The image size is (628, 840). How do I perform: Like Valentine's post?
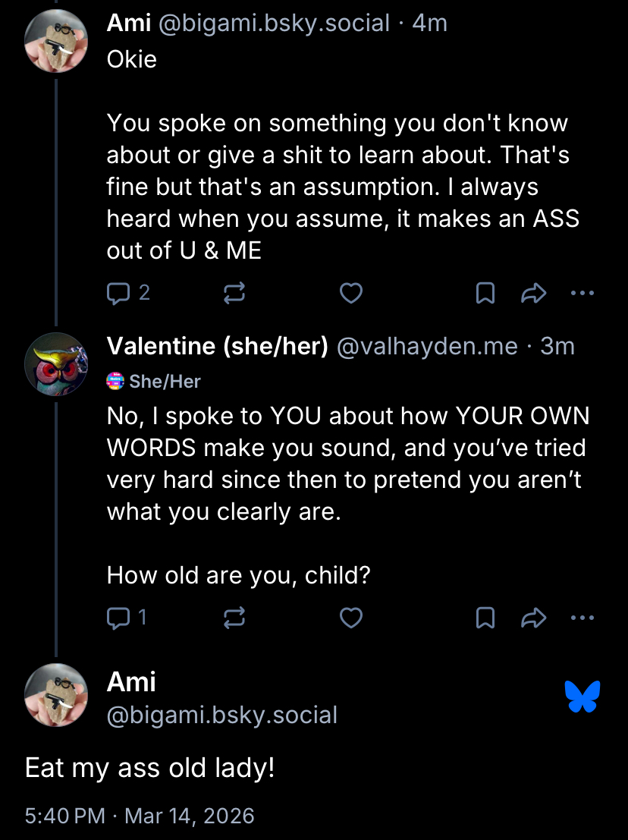(x=350, y=618)
